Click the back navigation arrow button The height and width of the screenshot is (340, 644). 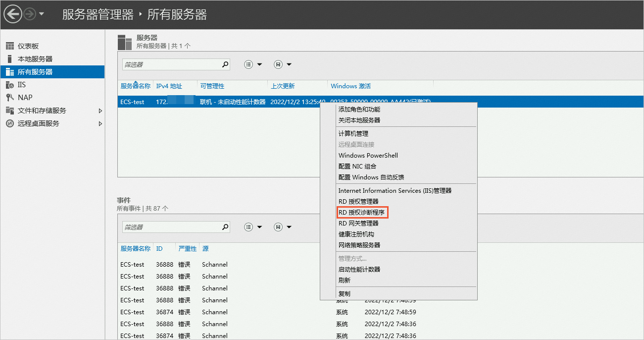click(x=12, y=14)
